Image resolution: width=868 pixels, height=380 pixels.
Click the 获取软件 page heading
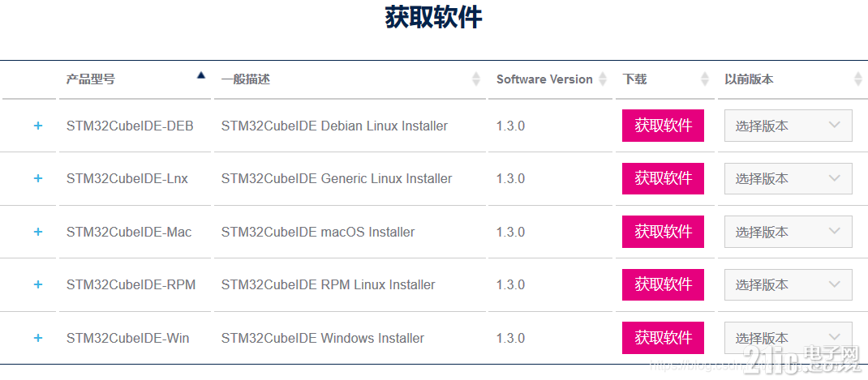tap(434, 17)
